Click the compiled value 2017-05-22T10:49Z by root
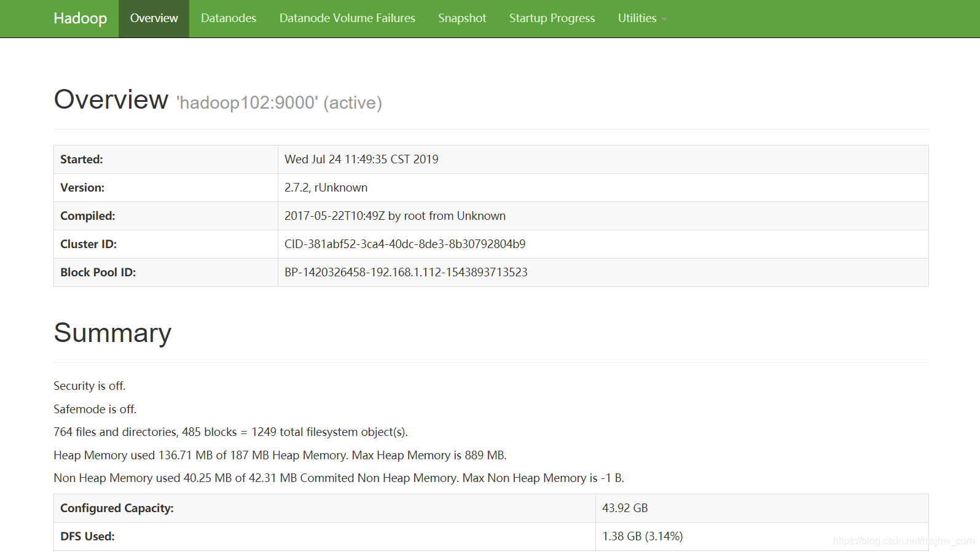This screenshot has height=552, width=980. click(x=395, y=216)
